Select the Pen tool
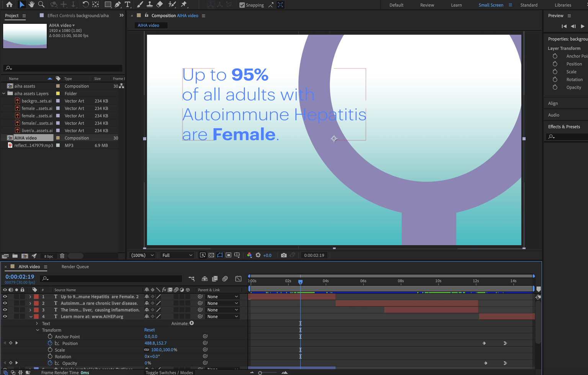 [118, 5]
